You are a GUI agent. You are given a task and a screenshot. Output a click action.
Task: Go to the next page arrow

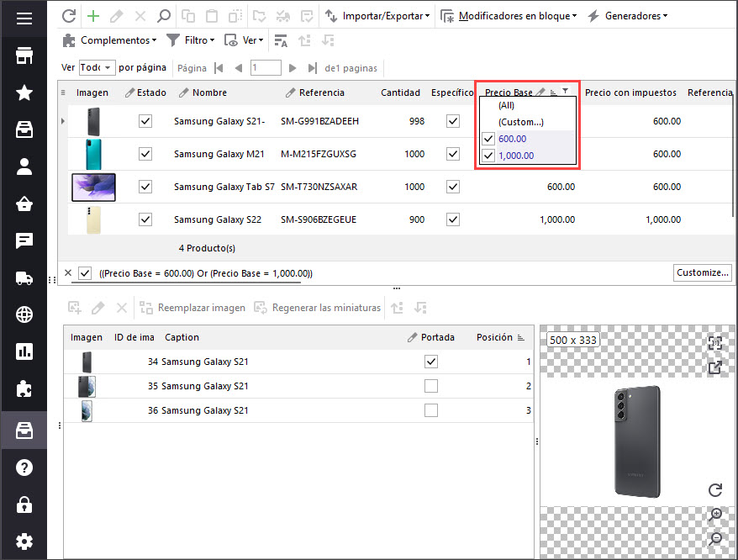point(293,68)
